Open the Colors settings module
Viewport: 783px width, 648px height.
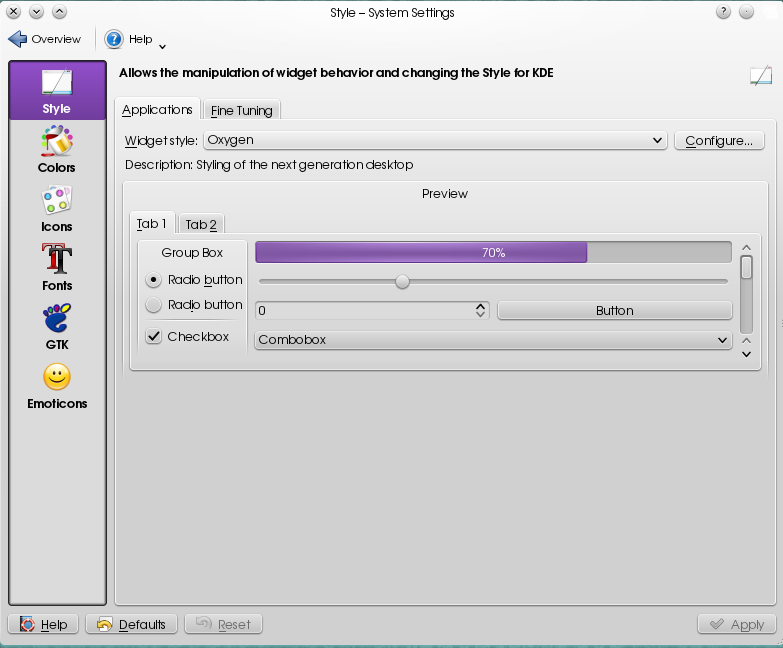click(x=57, y=149)
